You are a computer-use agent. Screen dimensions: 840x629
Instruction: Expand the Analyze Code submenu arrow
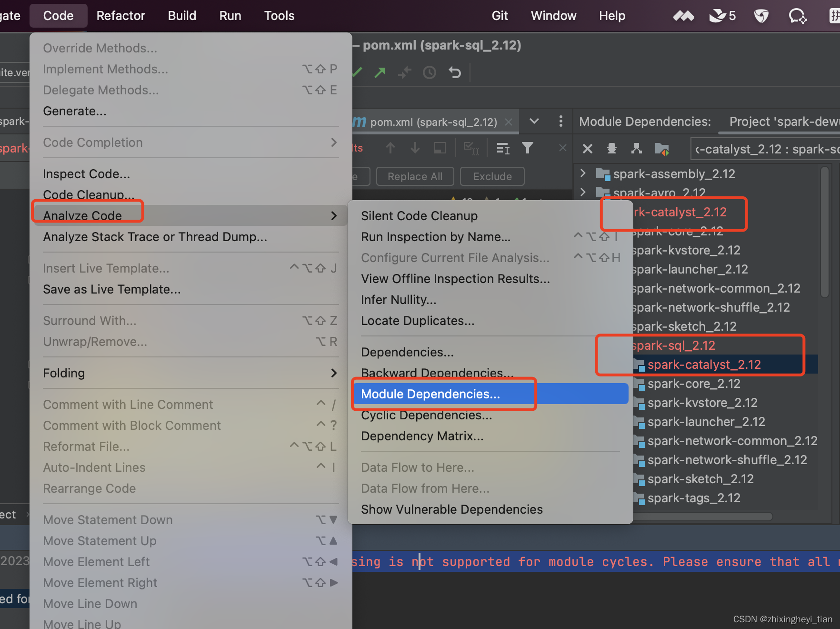pos(334,216)
